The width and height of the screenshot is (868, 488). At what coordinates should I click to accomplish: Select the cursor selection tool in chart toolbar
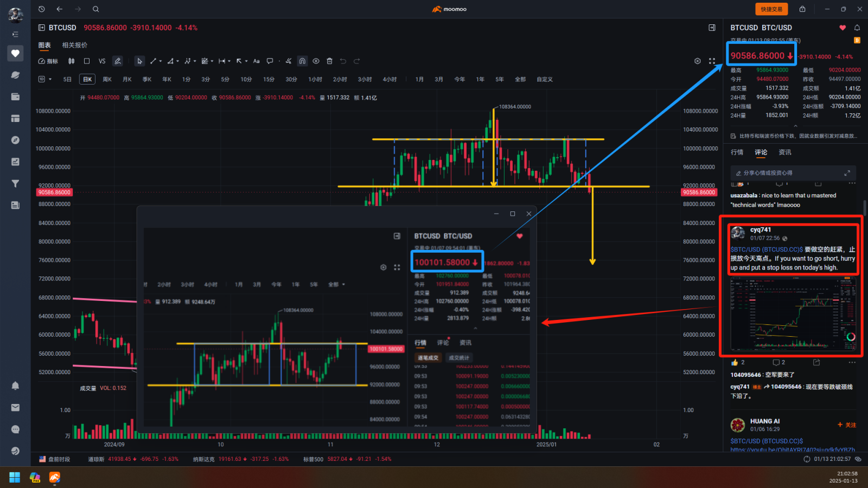point(139,61)
